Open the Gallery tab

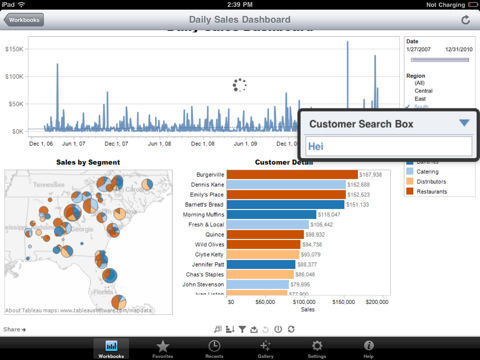point(266,349)
